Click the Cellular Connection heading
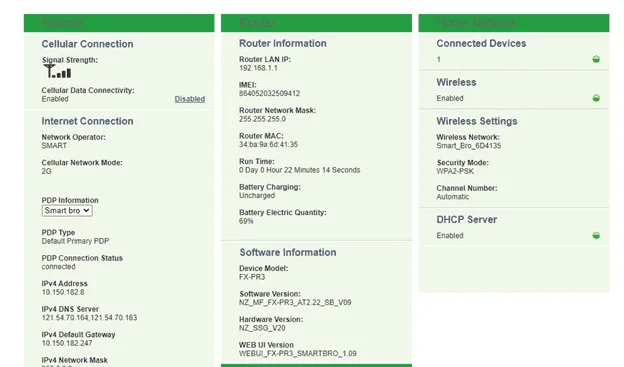 [87, 44]
